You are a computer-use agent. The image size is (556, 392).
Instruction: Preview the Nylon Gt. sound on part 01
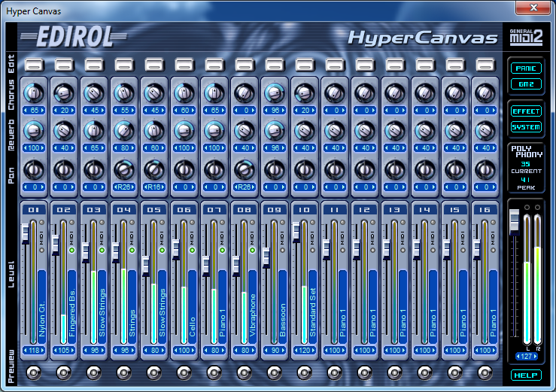point(34,372)
